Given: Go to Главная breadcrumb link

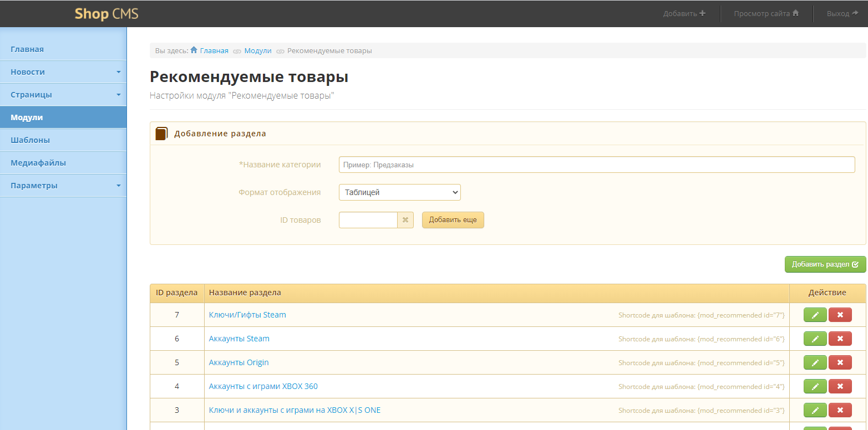Looking at the screenshot, I should click(x=214, y=50).
